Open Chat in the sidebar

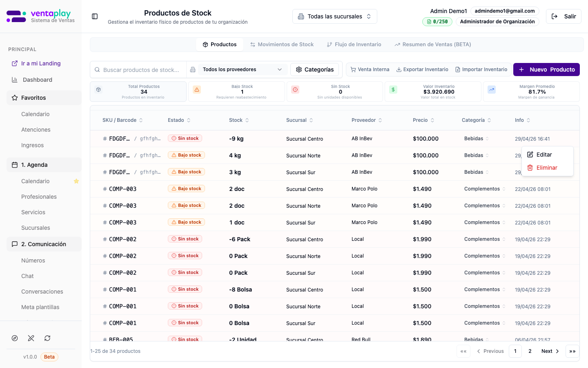coord(28,276)
